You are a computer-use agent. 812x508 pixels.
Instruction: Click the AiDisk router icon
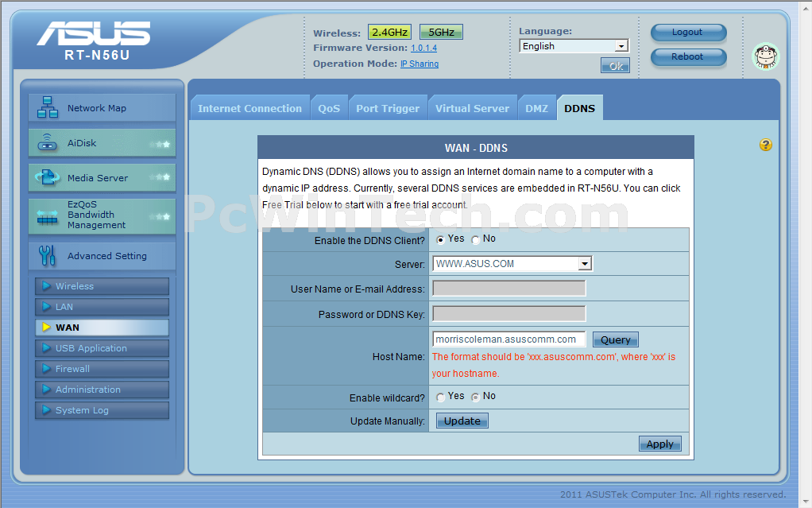[47, 142]
